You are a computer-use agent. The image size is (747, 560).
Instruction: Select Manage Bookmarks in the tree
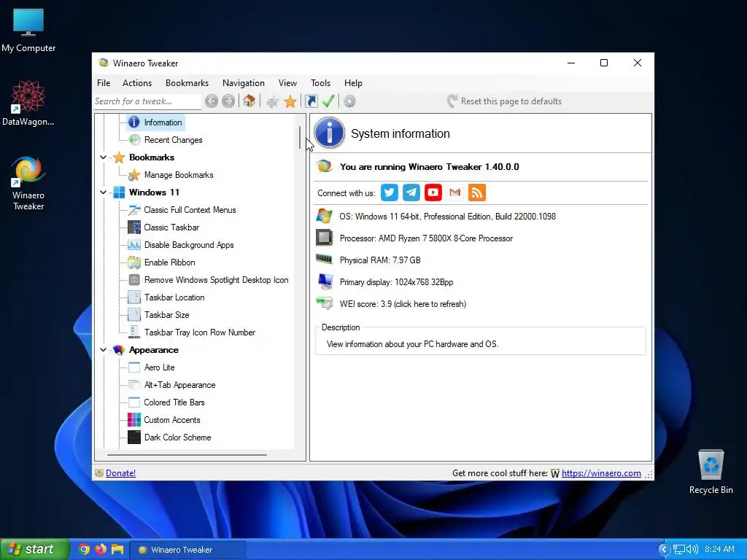[x=179, y=175]
